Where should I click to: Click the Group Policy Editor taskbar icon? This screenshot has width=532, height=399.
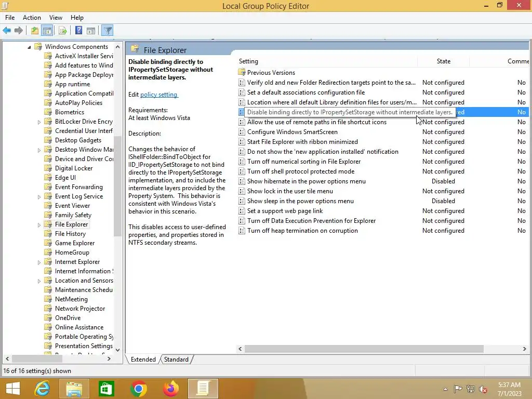(x=203, y=389)
